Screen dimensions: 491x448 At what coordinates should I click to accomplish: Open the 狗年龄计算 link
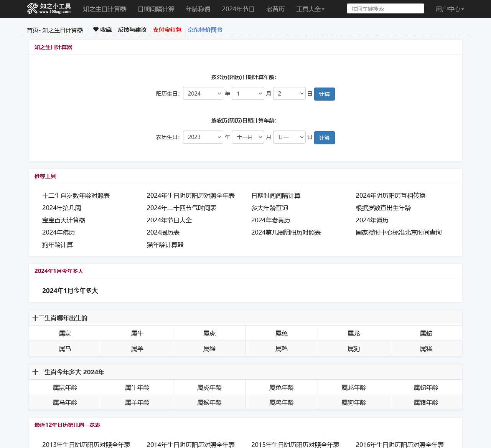point(58,245)
